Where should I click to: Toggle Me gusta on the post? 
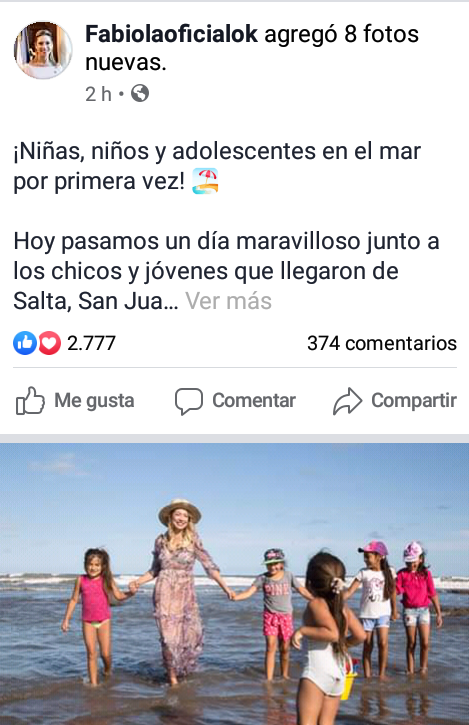(75, 400)
